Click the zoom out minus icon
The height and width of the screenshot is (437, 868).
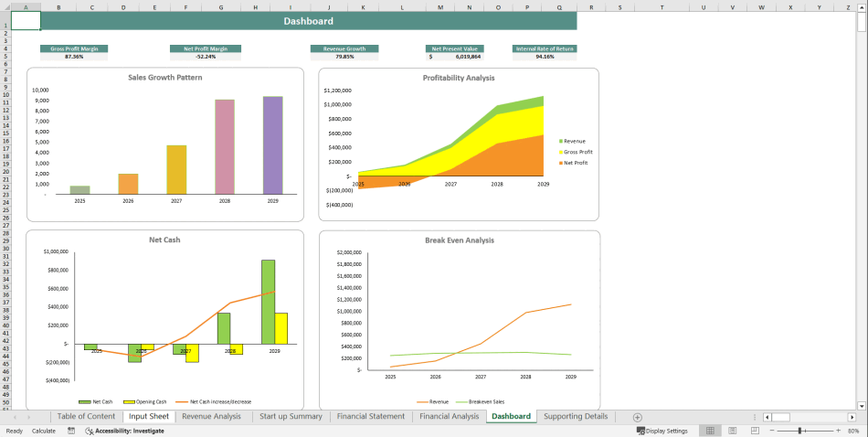[771, 431]
